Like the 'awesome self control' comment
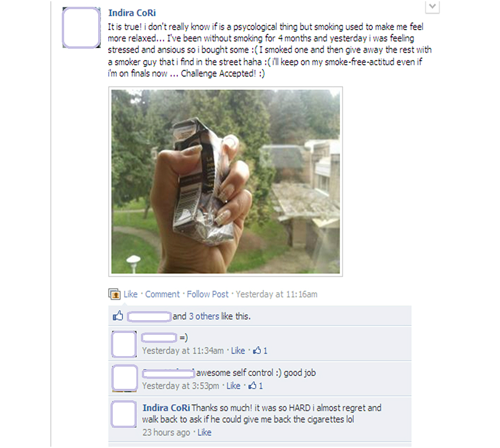The height and width of the screenshot is (448, 500). pos(234,386)
